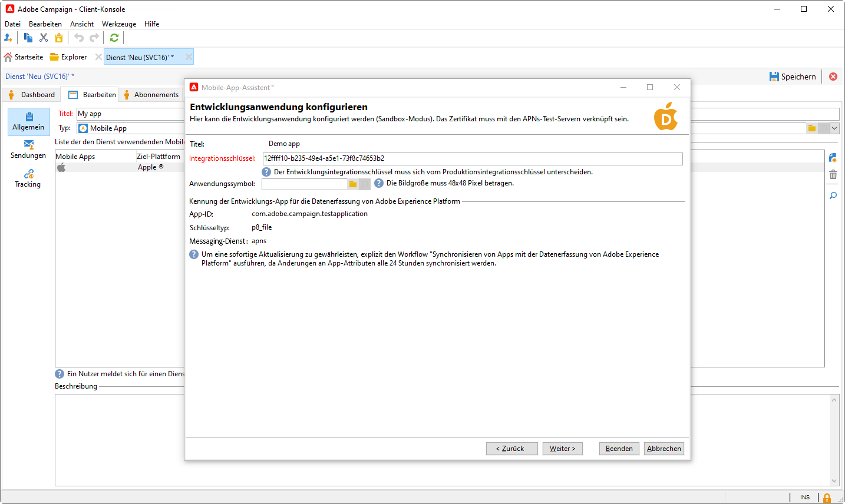Click the Copy icon in the main toolbar
This screenshot has height=504, width=845.
pyautogui.click(x=28, y=38)
